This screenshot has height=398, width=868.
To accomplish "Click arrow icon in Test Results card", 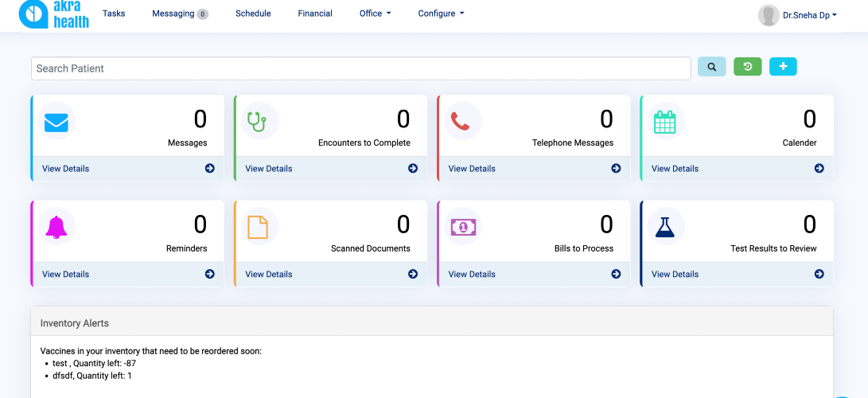I will 819,274.
